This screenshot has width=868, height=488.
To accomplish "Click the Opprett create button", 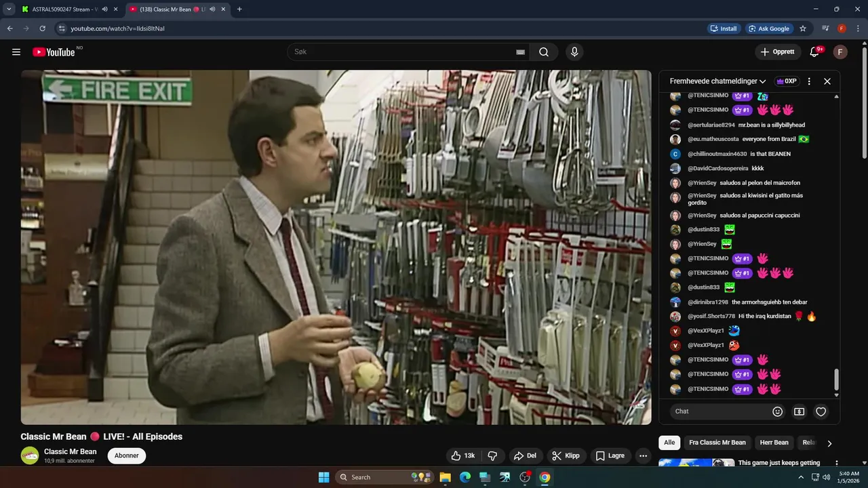I will 777,52.
